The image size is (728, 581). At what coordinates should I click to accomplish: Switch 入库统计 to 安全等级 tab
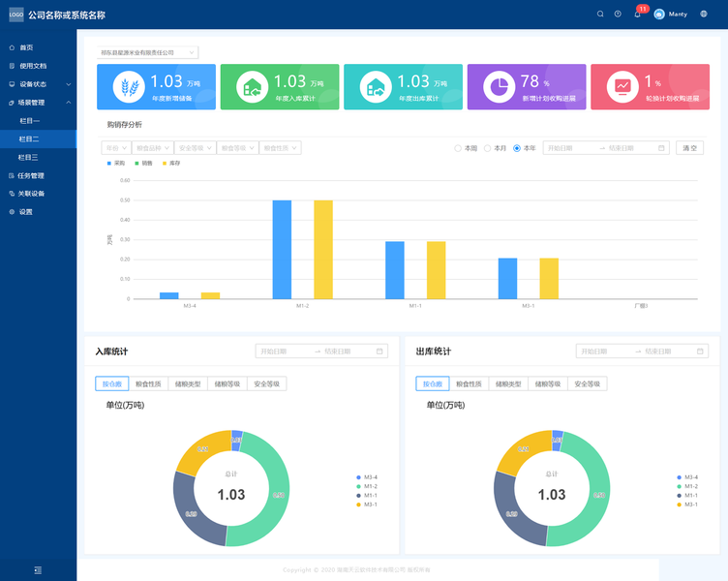coord(267,384)
